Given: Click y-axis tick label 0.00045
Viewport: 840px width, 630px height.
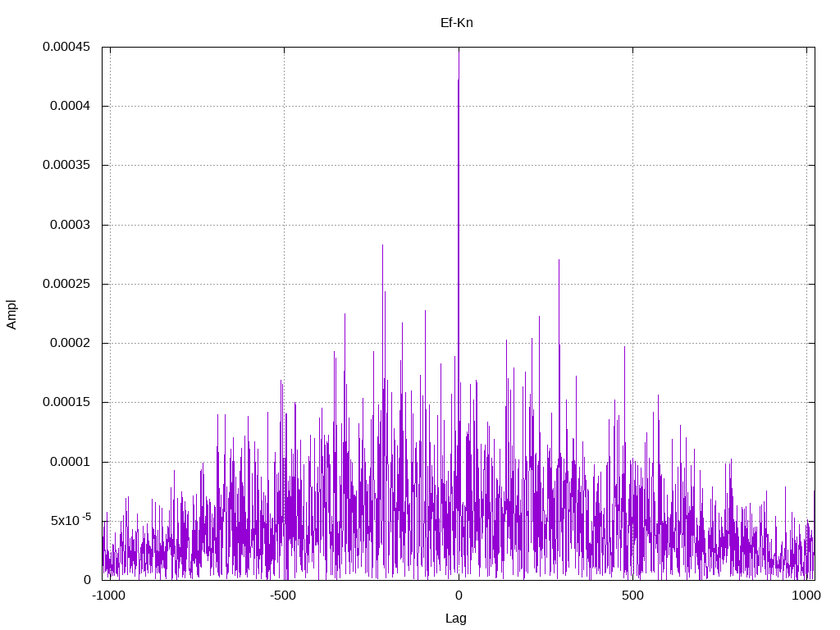Looking at the screenshot, I should coord(66,47).
